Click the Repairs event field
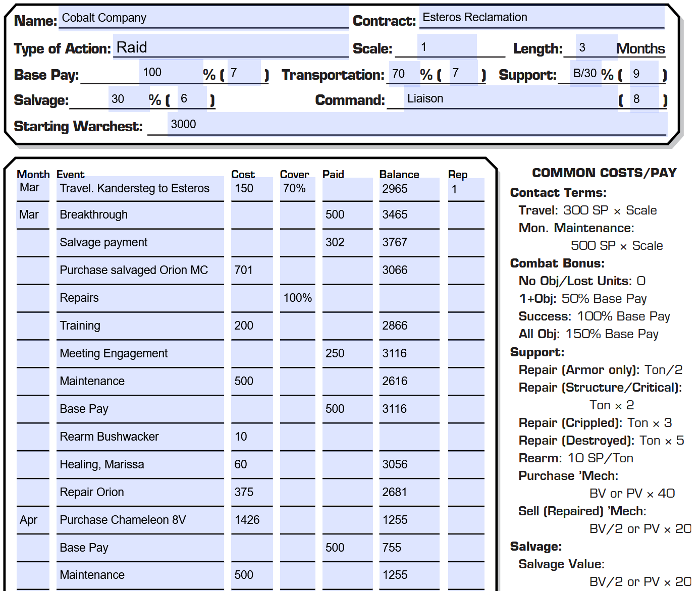This screenshot has width=700, height=591. (x=140, y=298)
